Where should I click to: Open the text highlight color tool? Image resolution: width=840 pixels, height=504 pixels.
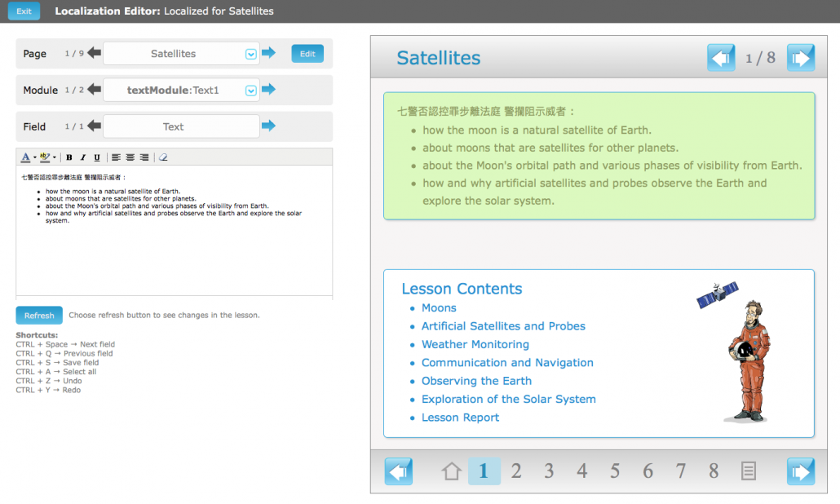(x=45, y=157)
